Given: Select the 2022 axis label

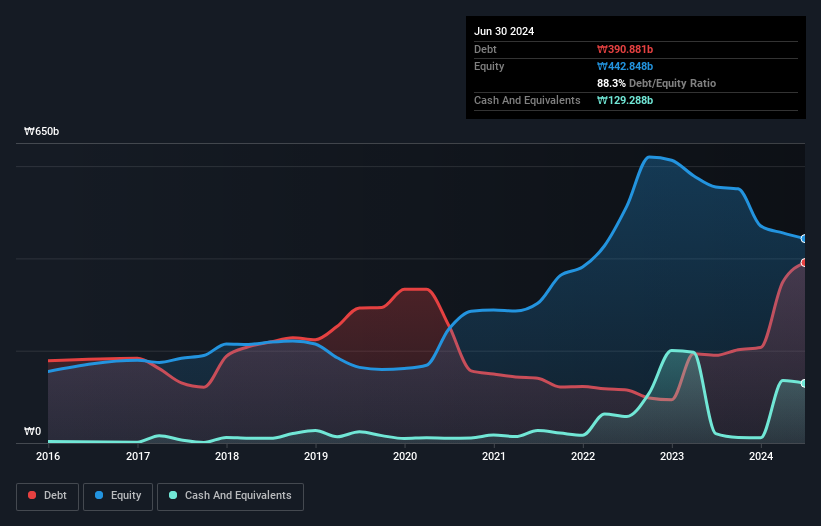Looking at the screenshot, I should pos(583,456).
